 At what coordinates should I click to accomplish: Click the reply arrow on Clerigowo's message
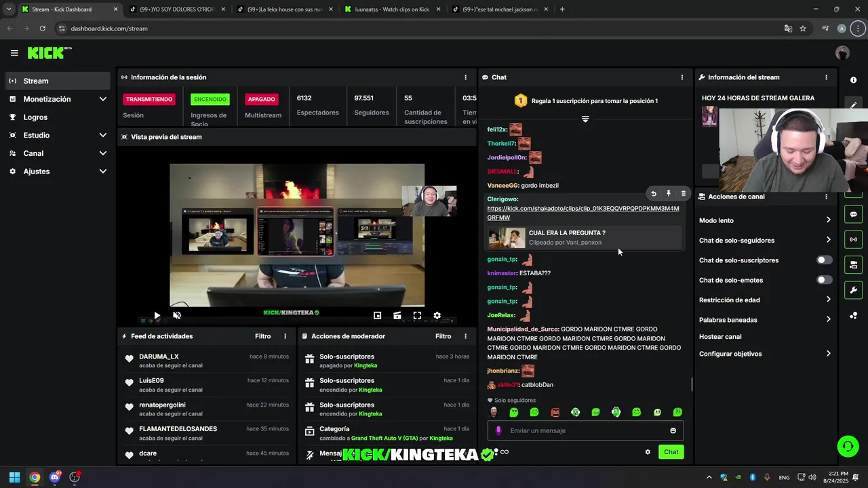654,194
